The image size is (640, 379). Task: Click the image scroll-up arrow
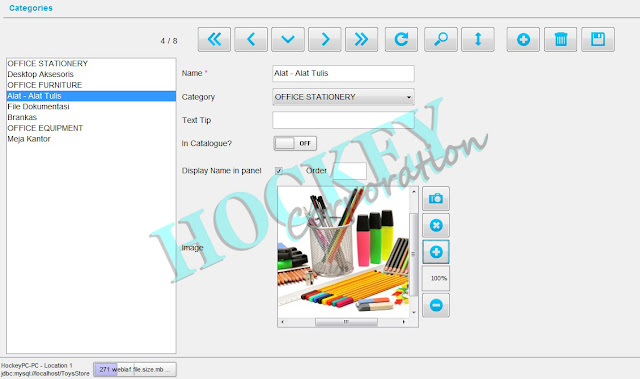point(414,191)
